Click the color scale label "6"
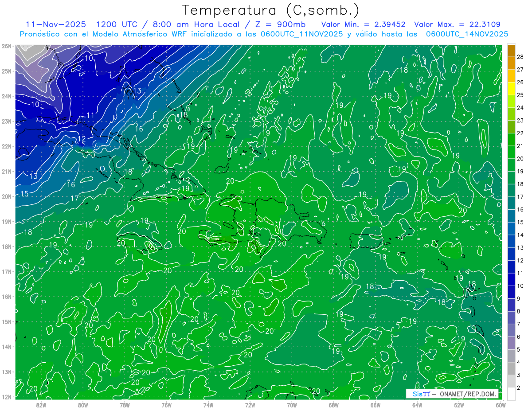 click(519, 337)
